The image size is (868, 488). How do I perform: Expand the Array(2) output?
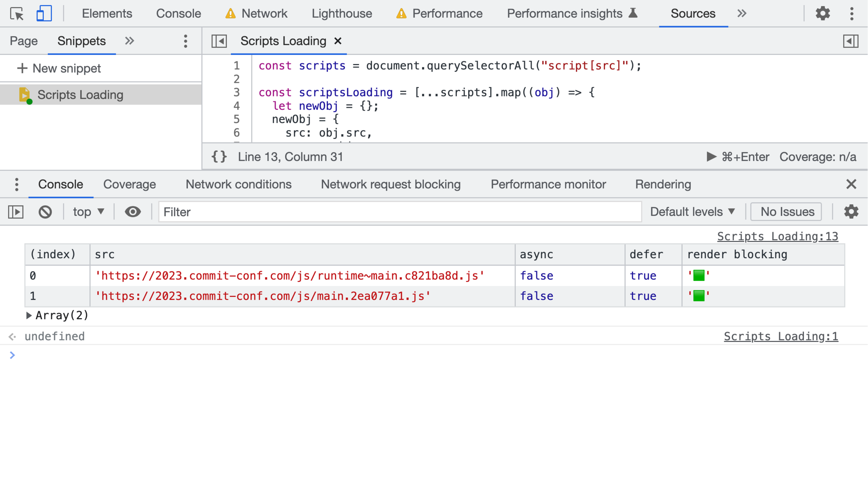pos(29,316)
